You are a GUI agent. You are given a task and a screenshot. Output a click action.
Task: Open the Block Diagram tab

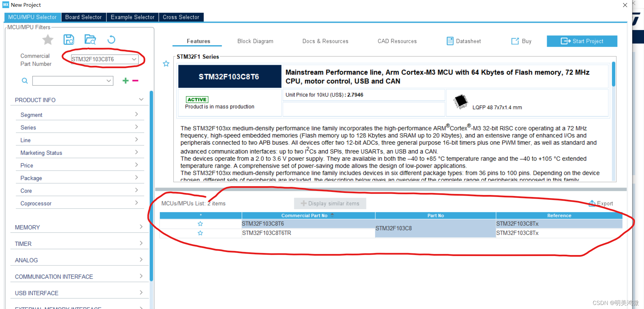(x=255, y=41)
